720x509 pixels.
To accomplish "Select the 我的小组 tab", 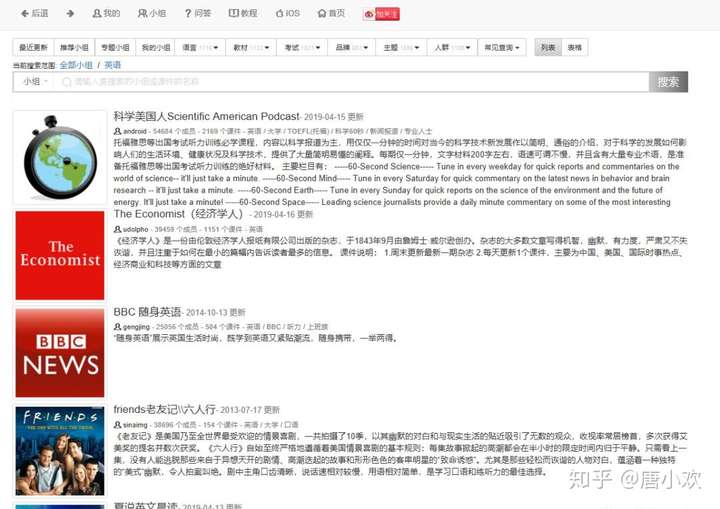I will (x=156, y=47).
